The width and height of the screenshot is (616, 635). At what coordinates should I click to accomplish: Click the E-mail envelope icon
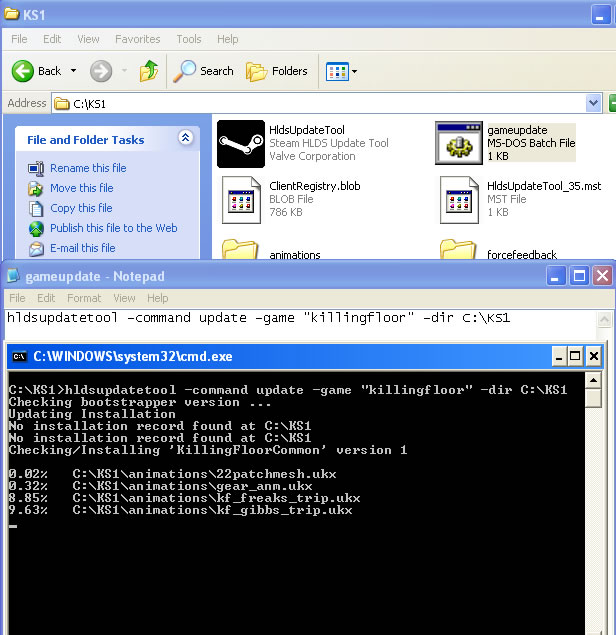36,249
